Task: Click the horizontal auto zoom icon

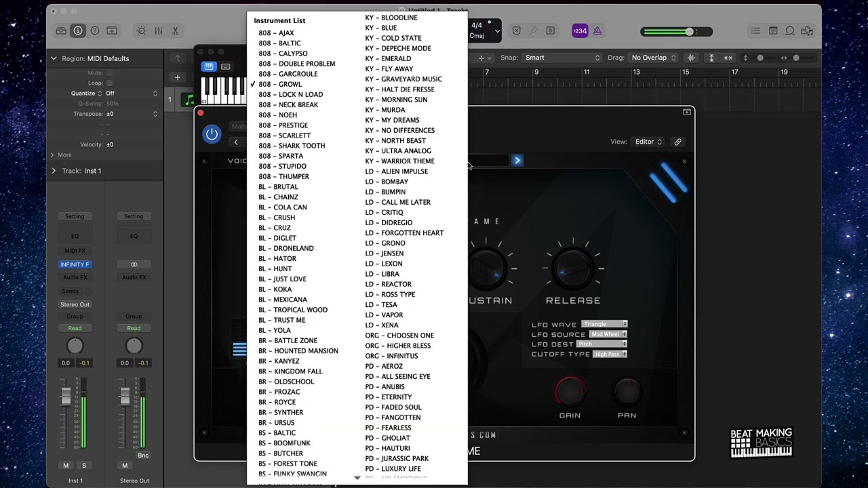Action: pyautogui.click(x=728, y=58)
